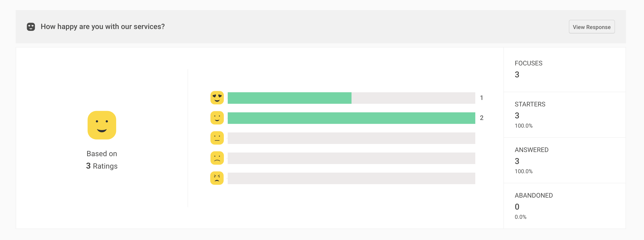This screenshot has width=644, height=240.
Task: Click the empty bar for angry rating
Action: pos(351,178)
